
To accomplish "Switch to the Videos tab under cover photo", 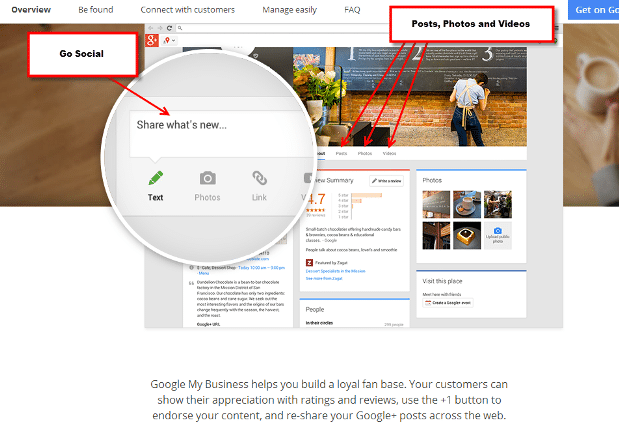I will pyautogui.click(x=389, y=153).
